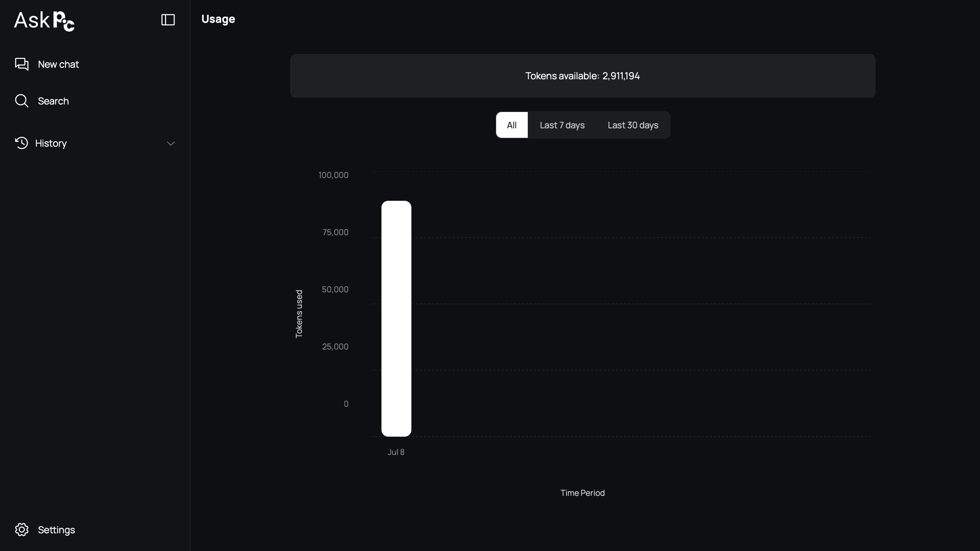
Task: Expand the History chevron
Action: [170, 144]
